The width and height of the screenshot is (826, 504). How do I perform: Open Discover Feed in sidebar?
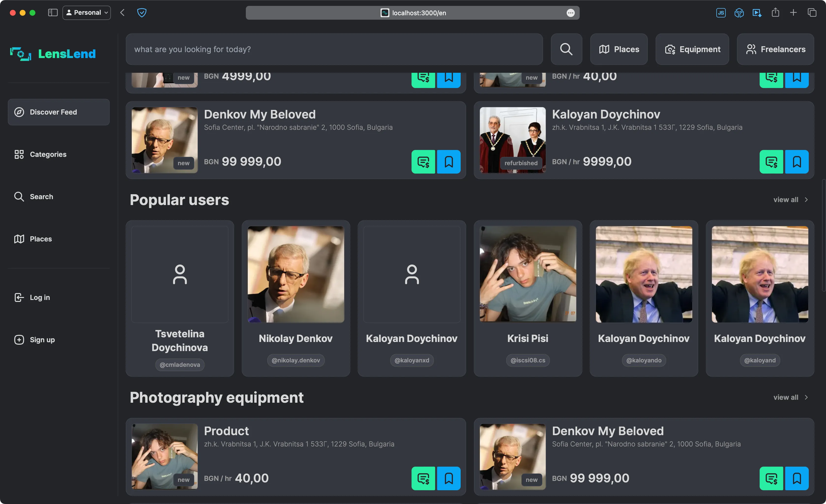pos(59,112)
